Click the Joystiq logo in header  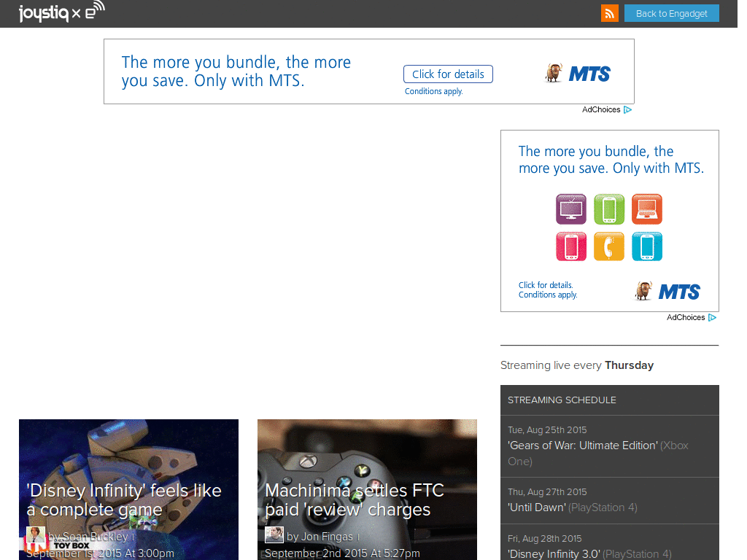click(43, 13)
